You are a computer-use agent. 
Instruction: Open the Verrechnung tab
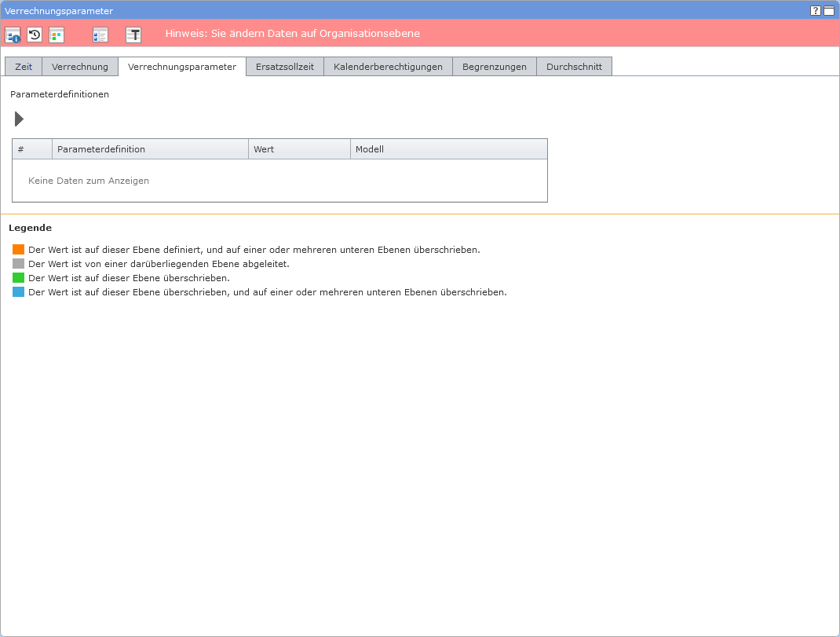tap(80, 67)
